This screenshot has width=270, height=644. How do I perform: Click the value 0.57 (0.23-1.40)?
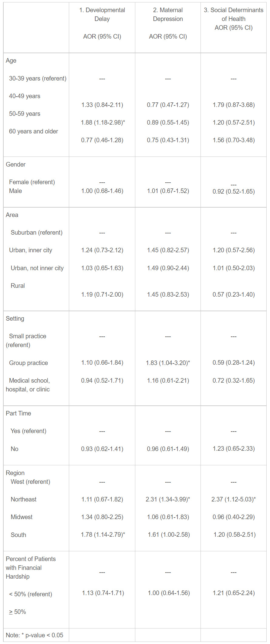234,294
